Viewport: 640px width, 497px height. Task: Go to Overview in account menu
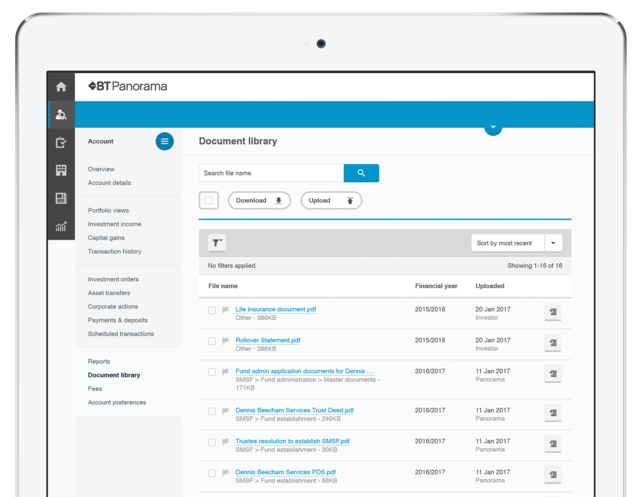pyautogui.click(x=101, y=169)
